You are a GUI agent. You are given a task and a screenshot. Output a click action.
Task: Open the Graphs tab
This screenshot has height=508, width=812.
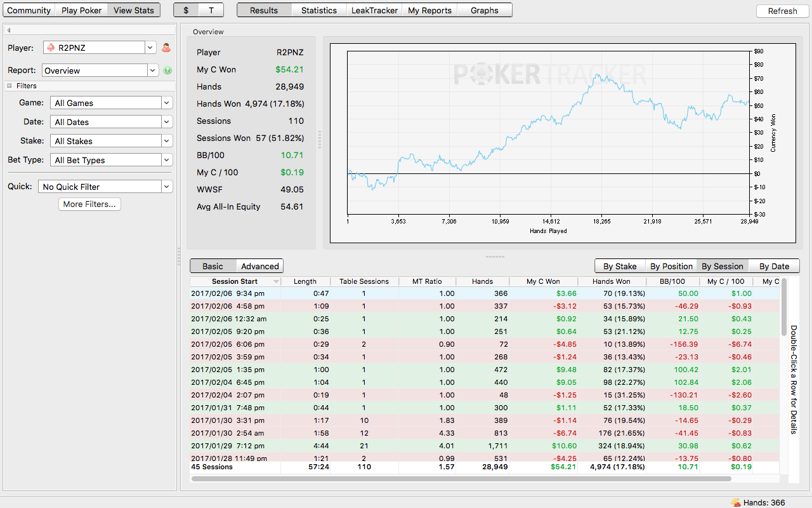pos(485,10)
